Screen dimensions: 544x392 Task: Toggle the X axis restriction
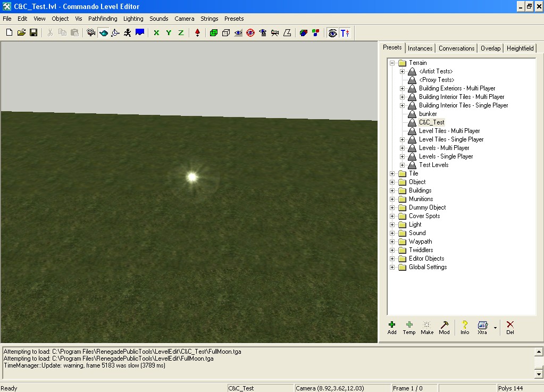click(156, 33)
